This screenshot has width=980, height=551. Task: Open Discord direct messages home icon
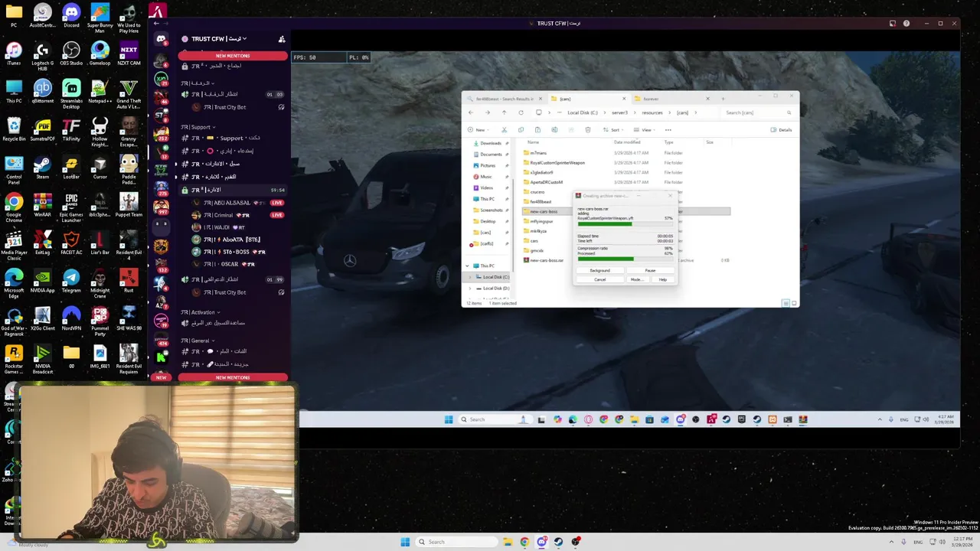click(x=161, y=39)
